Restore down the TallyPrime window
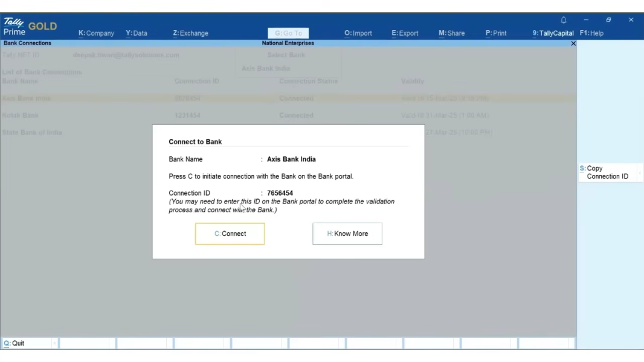This screenshot has height=362, width=644. pos(608,20)
